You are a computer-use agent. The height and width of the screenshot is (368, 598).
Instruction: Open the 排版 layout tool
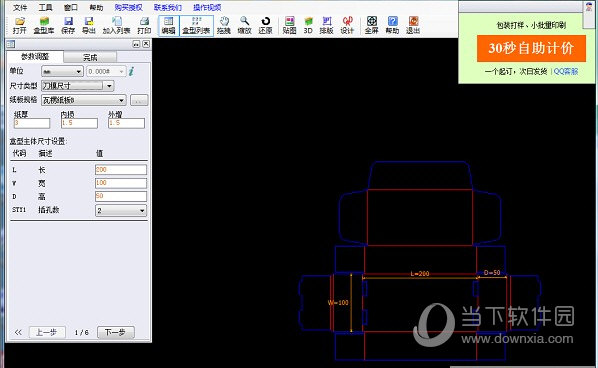click(x=326, y=25)
